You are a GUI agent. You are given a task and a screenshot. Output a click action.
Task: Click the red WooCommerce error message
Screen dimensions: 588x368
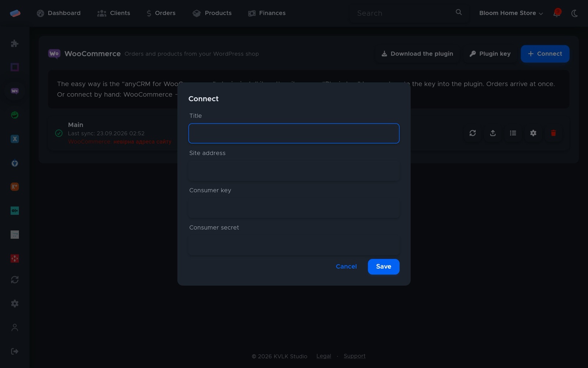tap(120, 142)
